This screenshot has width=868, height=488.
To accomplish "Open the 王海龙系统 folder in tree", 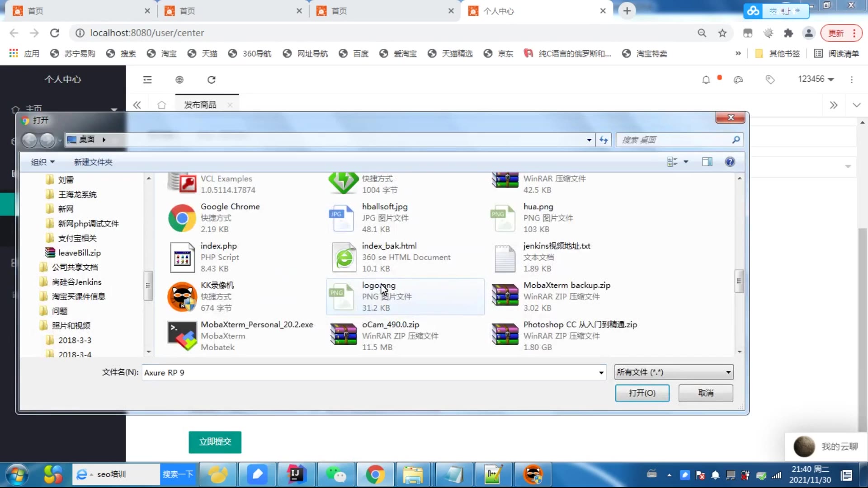I will click(x=77, y=194).
